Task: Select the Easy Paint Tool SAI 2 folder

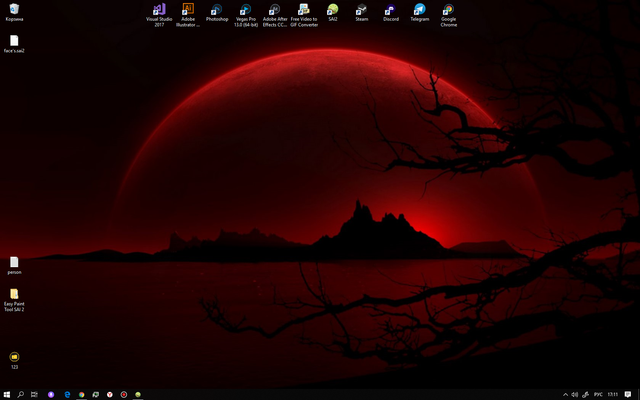Action: click(14, 300)
